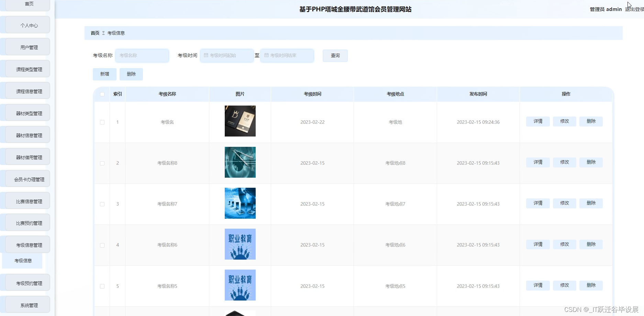This screenshot has height=316, width=644.
Task: Click 删除 for 考级名称5
Action: pos(591,285)
